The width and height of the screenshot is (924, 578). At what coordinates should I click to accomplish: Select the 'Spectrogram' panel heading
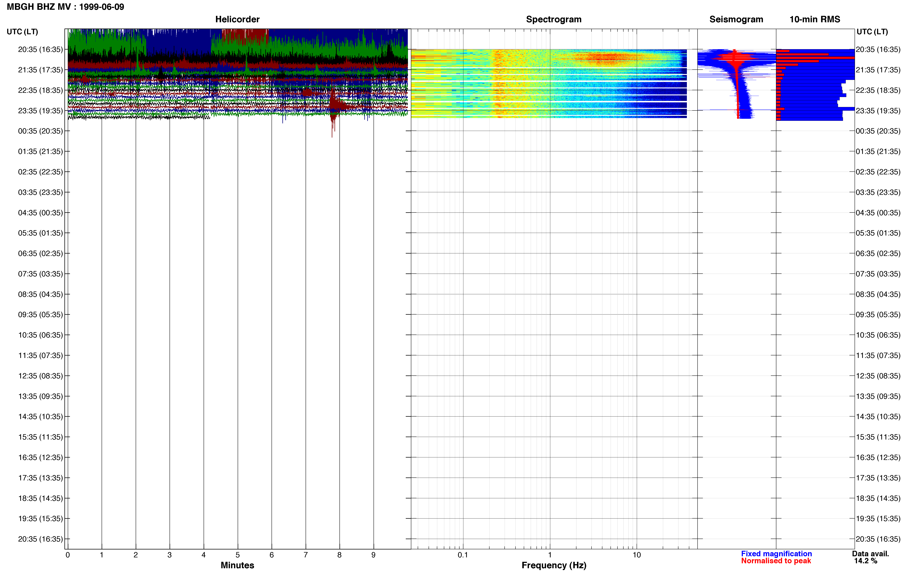(x=554, y=19)
